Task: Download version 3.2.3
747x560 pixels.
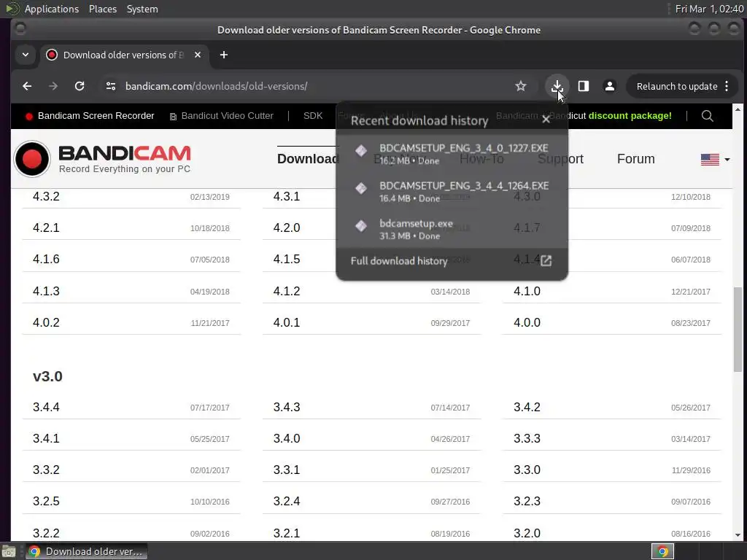Action: [x=527, y=502]
